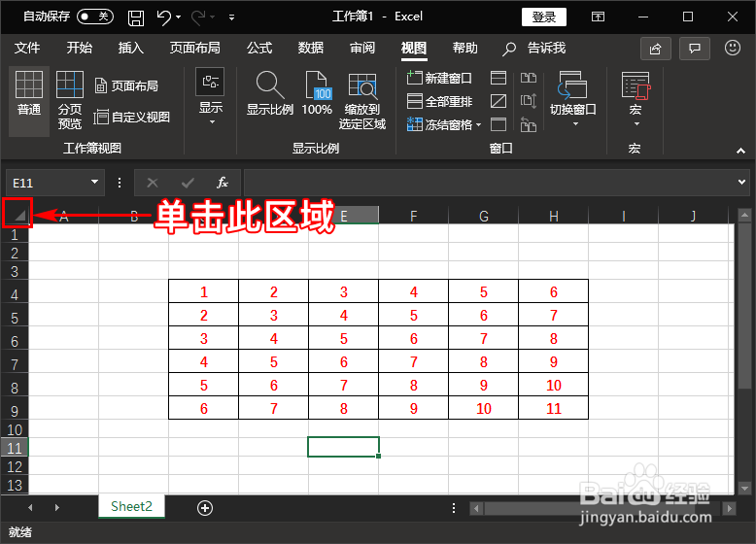This screenshot has width=756, height=544.
Task: Switch to the 公式 tab
Action: (259, 48)
